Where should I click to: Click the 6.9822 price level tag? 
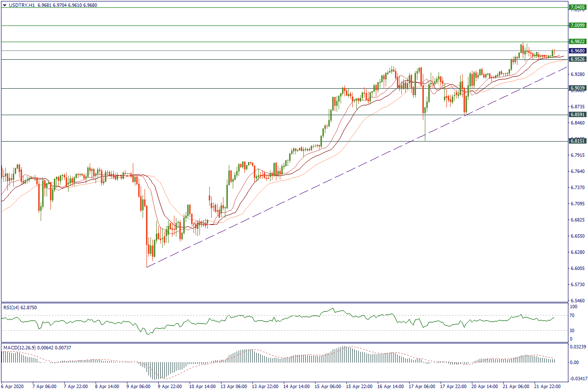[x=577, y=42]
